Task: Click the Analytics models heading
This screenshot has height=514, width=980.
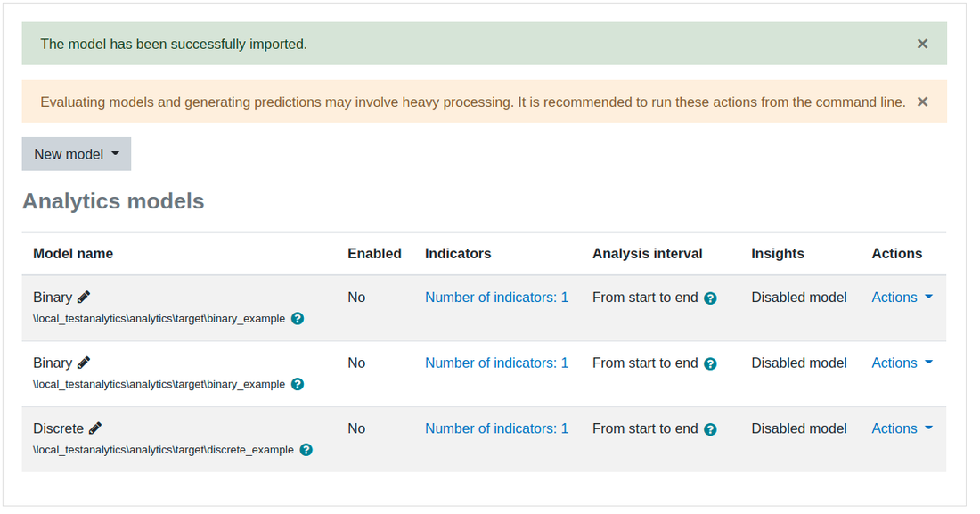Action: point(113,201)
